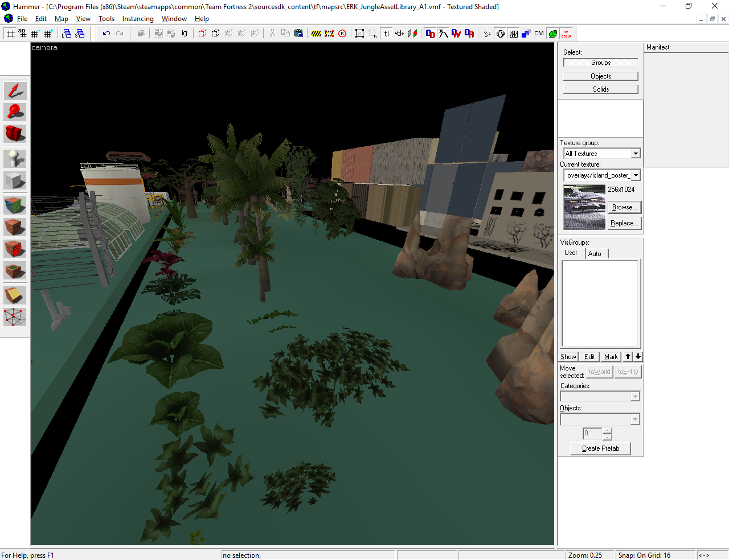The image size is (729, 560).
Task: Click the Replace... texture button
Action: coord(624,223)
